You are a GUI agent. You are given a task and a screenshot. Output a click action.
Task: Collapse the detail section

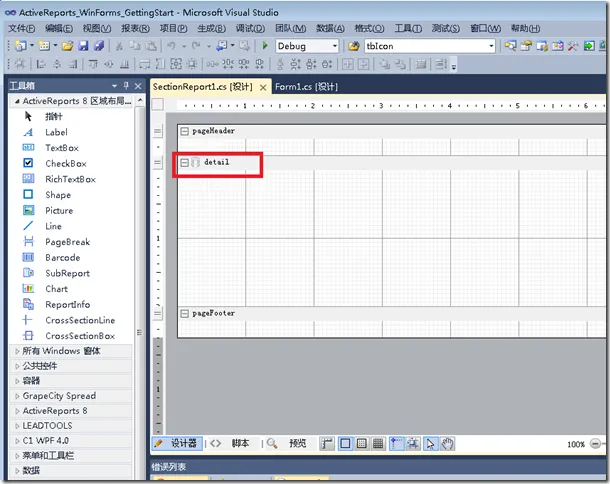184,162
